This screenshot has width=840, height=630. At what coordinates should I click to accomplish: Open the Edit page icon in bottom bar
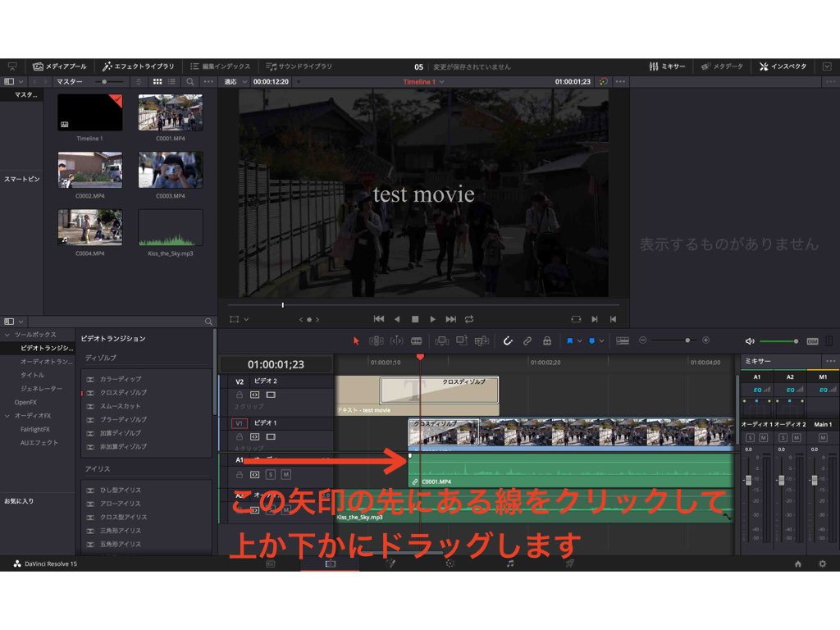(330, 563)
